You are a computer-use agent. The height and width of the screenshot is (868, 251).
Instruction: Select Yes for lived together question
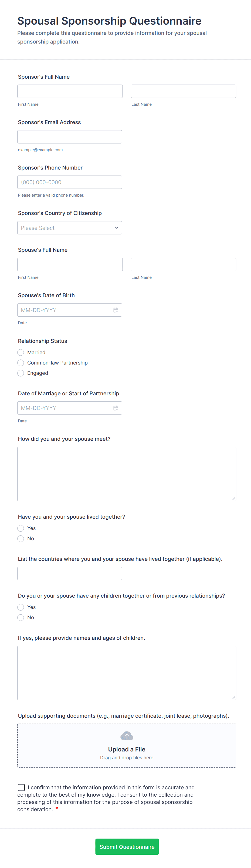pyautogui.click(x=21, y=528)
